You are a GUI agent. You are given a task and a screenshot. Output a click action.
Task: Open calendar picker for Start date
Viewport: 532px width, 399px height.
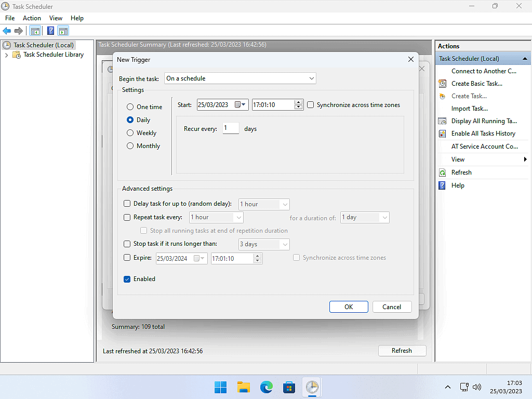point(240,104)
